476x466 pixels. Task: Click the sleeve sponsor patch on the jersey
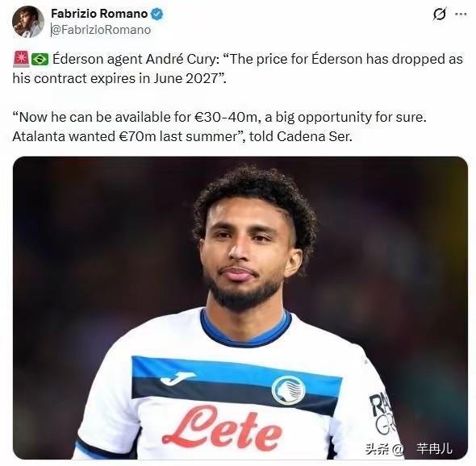click(x=382, y=414)
